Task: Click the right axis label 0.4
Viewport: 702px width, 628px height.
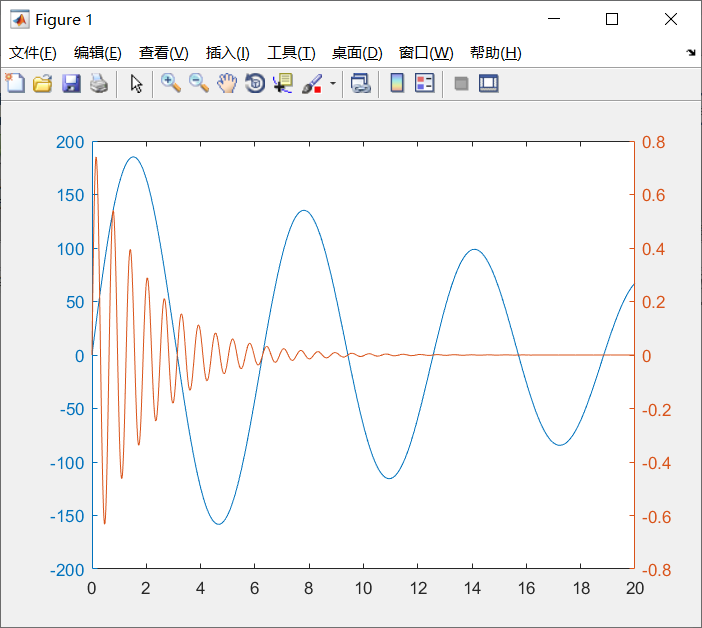Action: [654, 249]
